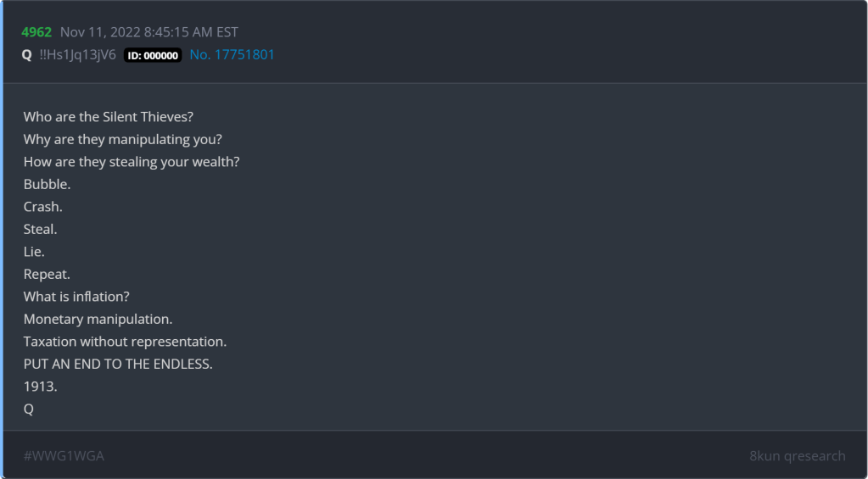868x479 pixels.
Task: Click the word "Bubble." in the post
Action: coord(47,184)
